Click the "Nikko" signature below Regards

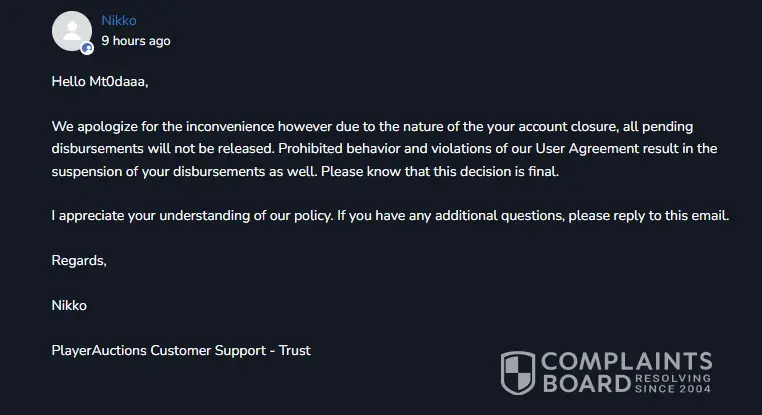pos(69,305)
